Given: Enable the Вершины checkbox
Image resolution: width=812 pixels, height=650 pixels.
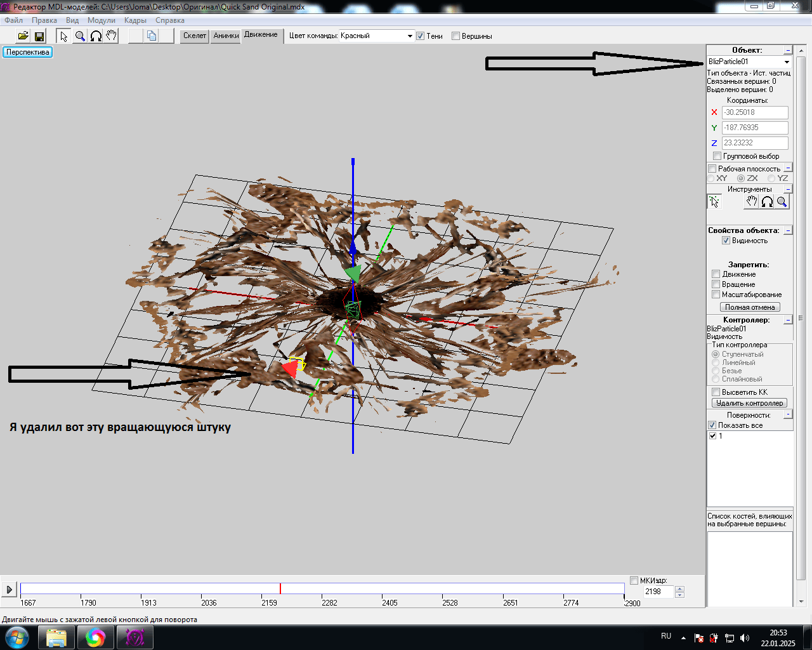Looking at the screenshot, I should pyautogui.click(x=455, y=36).
